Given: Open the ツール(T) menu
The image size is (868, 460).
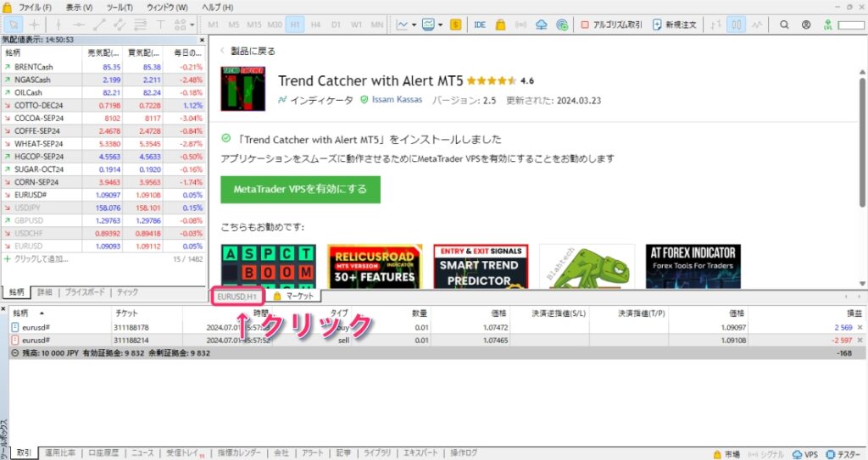Looking at the screenshot, I should tap(120, 7).
